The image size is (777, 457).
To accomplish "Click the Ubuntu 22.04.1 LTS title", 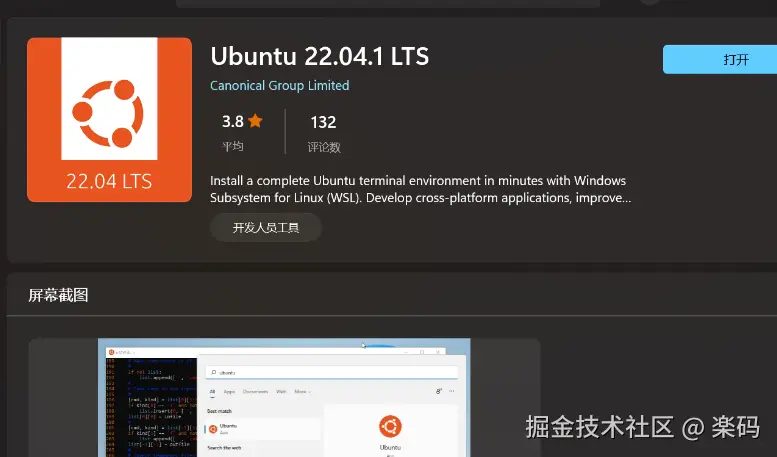I will click(x=320, y=56).
